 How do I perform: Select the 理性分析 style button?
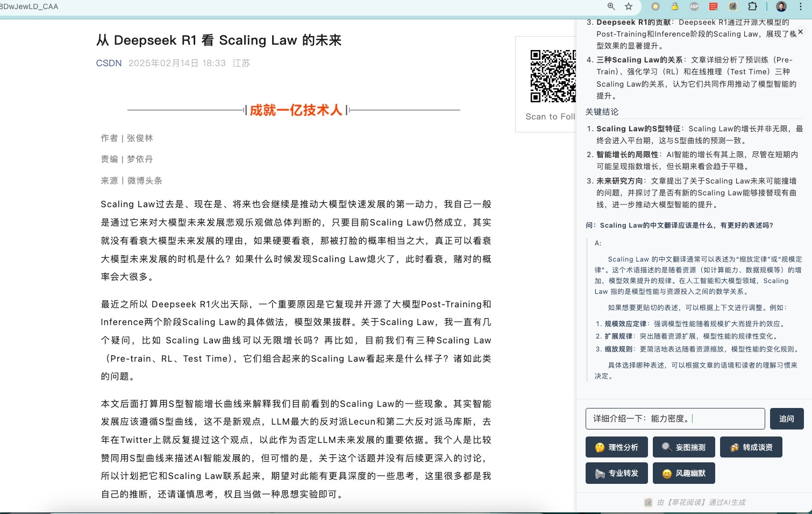(616, 447)
